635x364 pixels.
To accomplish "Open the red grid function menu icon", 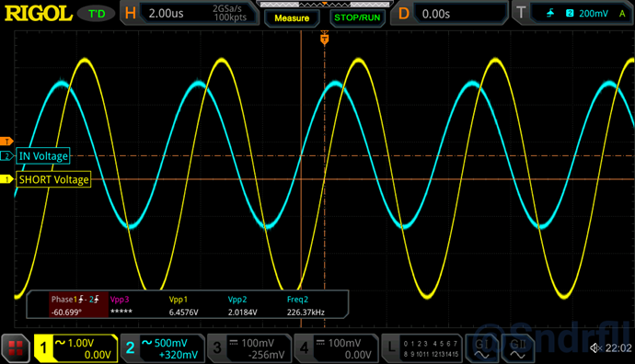I will tap(16, 348).
